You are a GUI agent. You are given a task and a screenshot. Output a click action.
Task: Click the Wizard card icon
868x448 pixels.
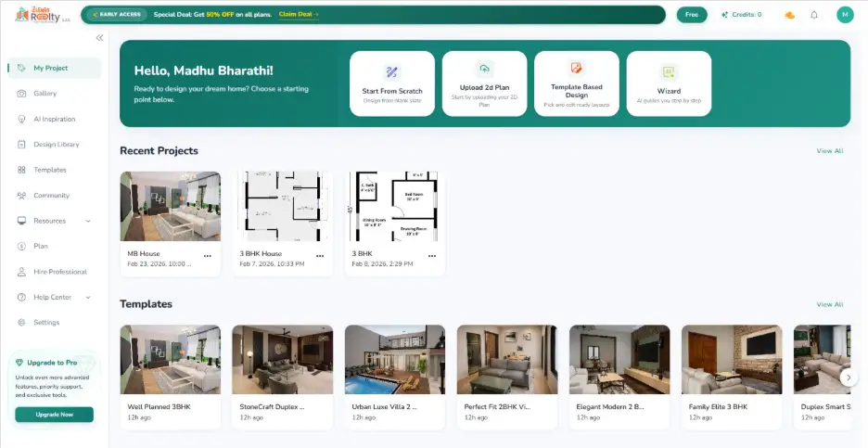pos(669,72)
